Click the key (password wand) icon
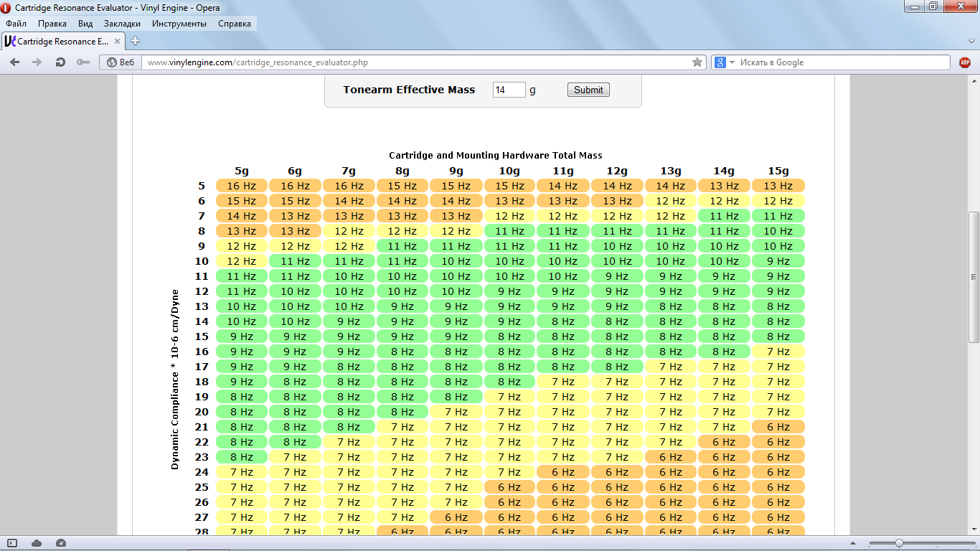The height and width of the screenshot is (551, 980). coord(83,62)
